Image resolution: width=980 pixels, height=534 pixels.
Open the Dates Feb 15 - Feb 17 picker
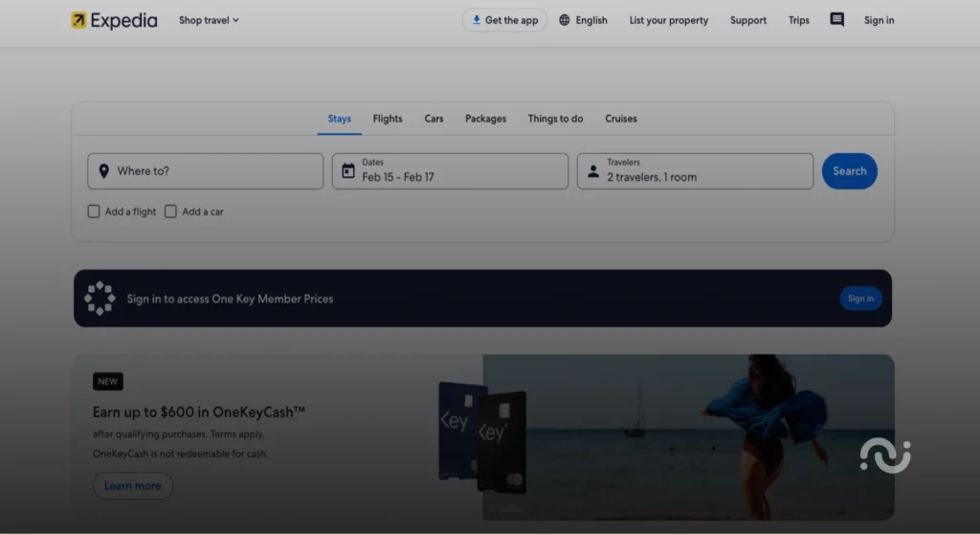450,171
